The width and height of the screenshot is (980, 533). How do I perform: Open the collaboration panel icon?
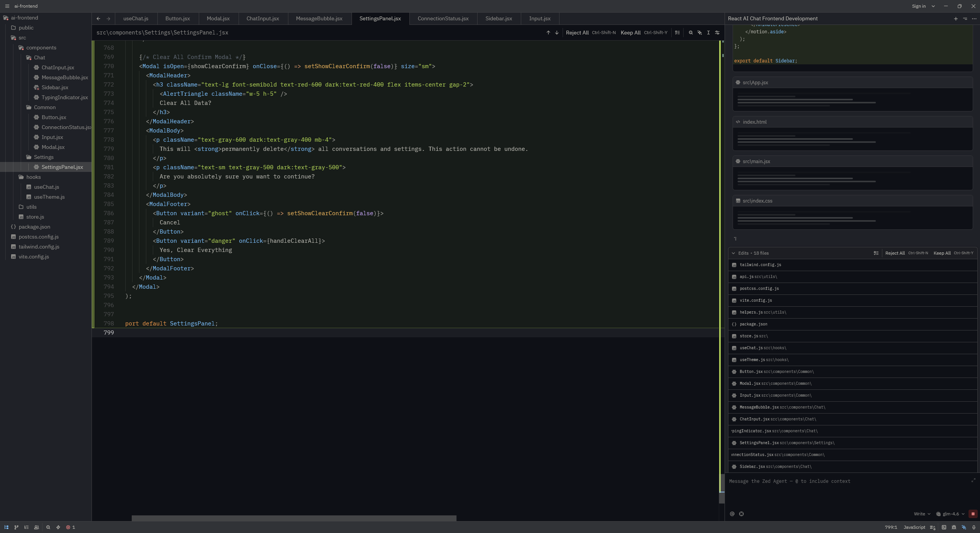pyautogui.click(x=36, y=527)
